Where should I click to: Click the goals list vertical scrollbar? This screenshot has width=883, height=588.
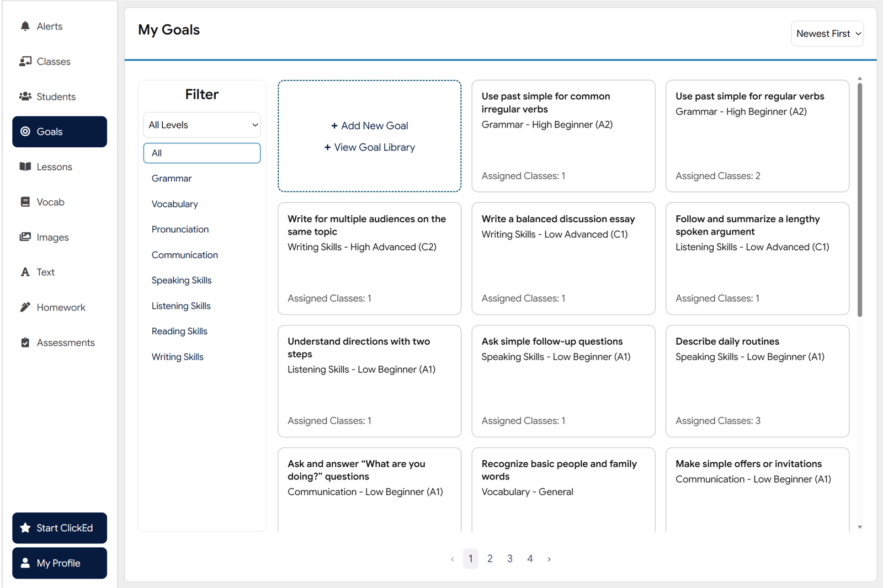tap(860, 199)
